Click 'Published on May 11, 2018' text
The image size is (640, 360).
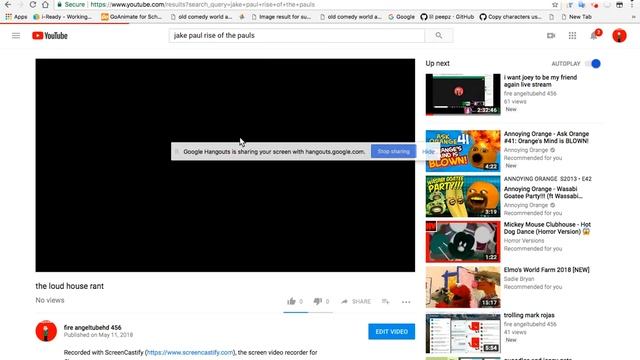(x=98, y=335)
